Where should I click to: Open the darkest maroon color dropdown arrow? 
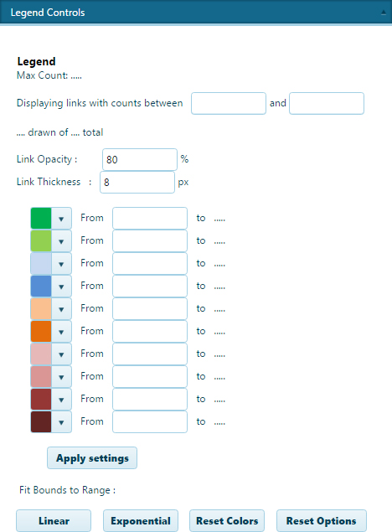pos(61,422)
